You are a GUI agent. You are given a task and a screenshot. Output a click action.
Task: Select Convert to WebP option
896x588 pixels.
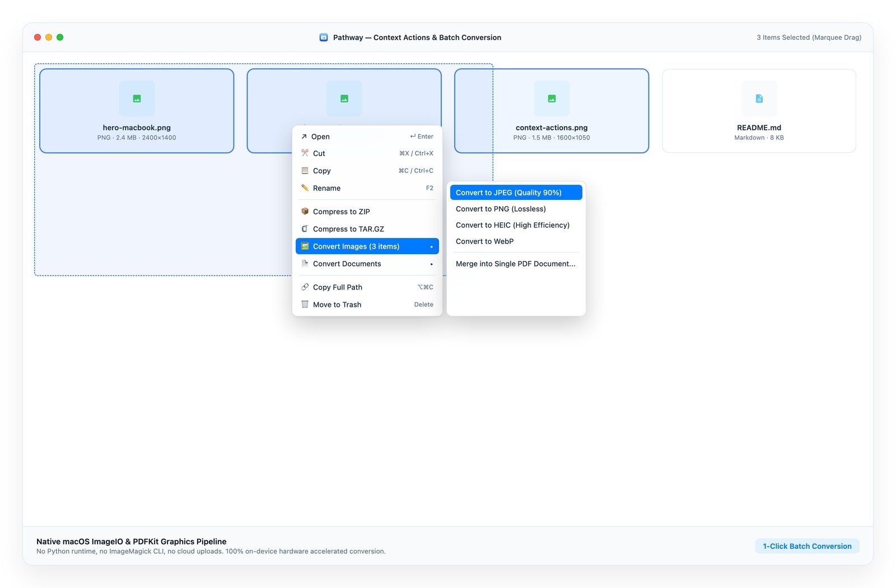(516, 241)
